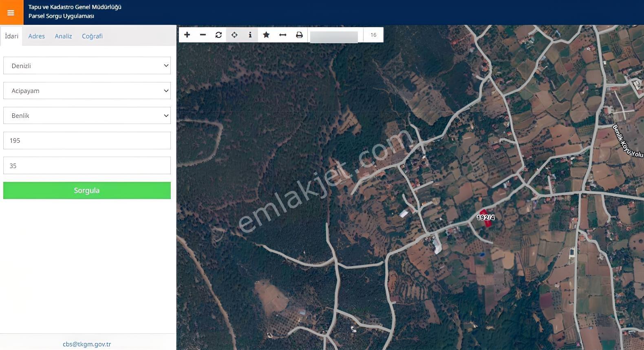Zoom out with the minus icon
The width and height of the screenshot is (644, 350).
pyautogui.click(x=203, y=35)
